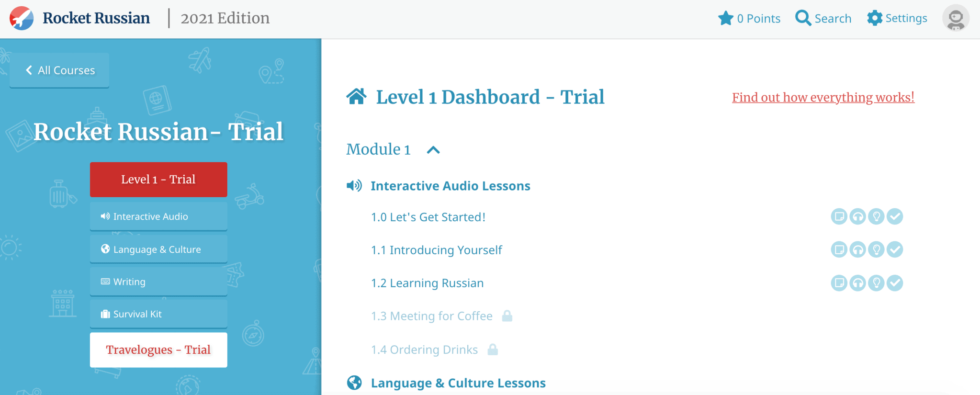Toggle completion checkmark for 1.1 Introducing Yourself
This screenshot has width=980, height=395.
[896, 249]
